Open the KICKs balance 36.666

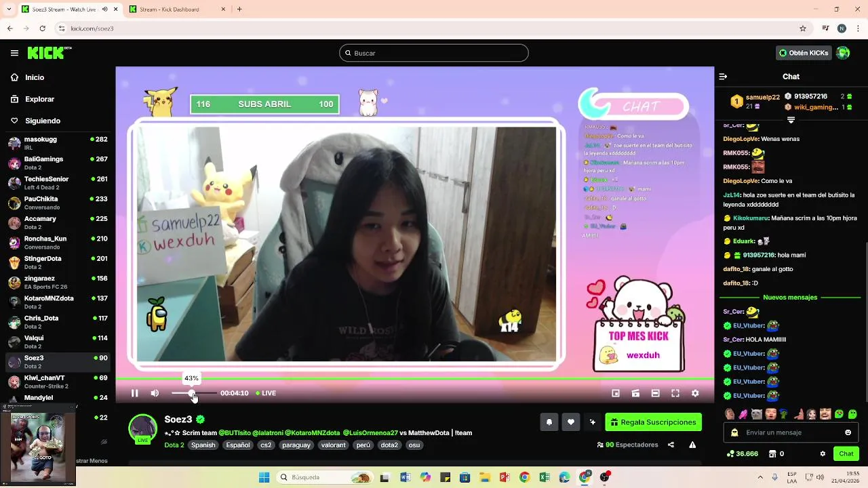click(x=743, y=453)
